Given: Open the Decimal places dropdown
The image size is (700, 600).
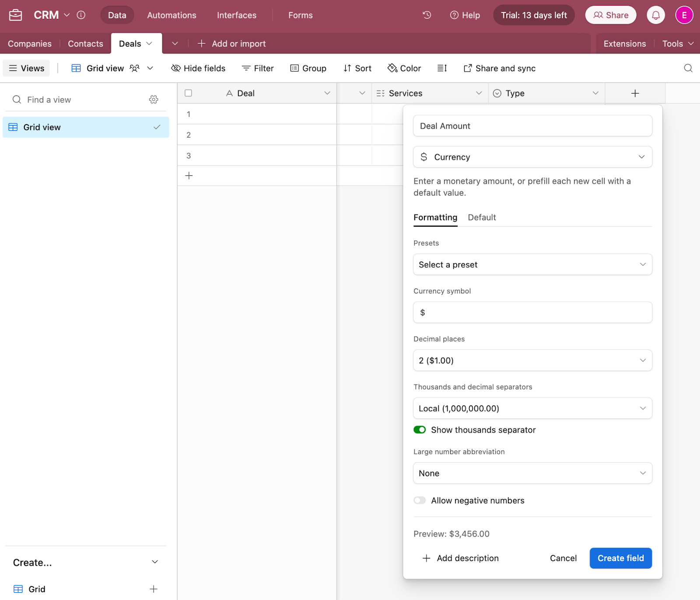Looking at the screenshot, I should 532,360.
